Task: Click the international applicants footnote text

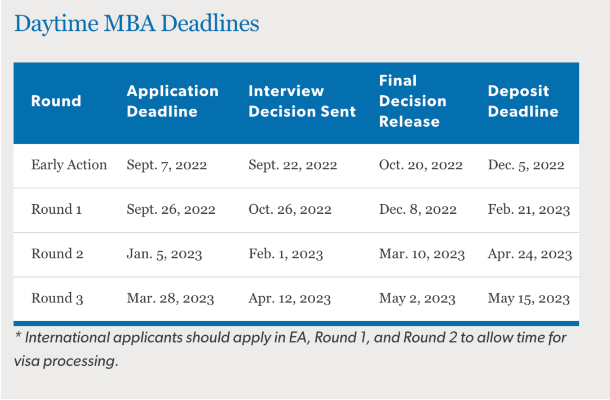Action: coord(290,349)
